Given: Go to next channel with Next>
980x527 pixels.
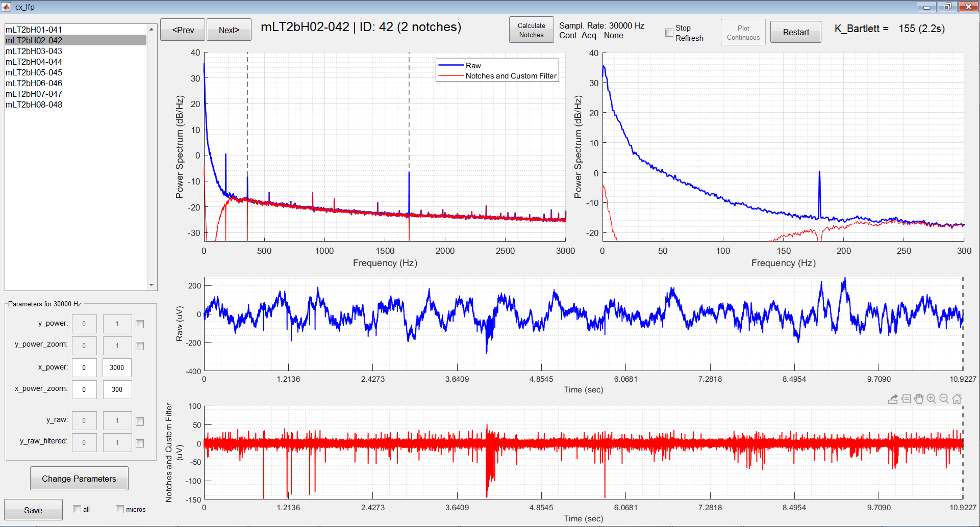Looking at the screenshot, I should (x=229, y=30).
